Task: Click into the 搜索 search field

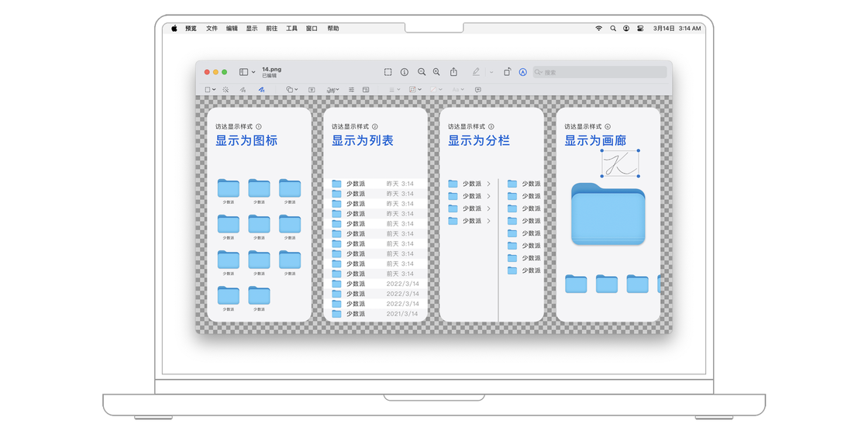Action: [x=600, y=72]
